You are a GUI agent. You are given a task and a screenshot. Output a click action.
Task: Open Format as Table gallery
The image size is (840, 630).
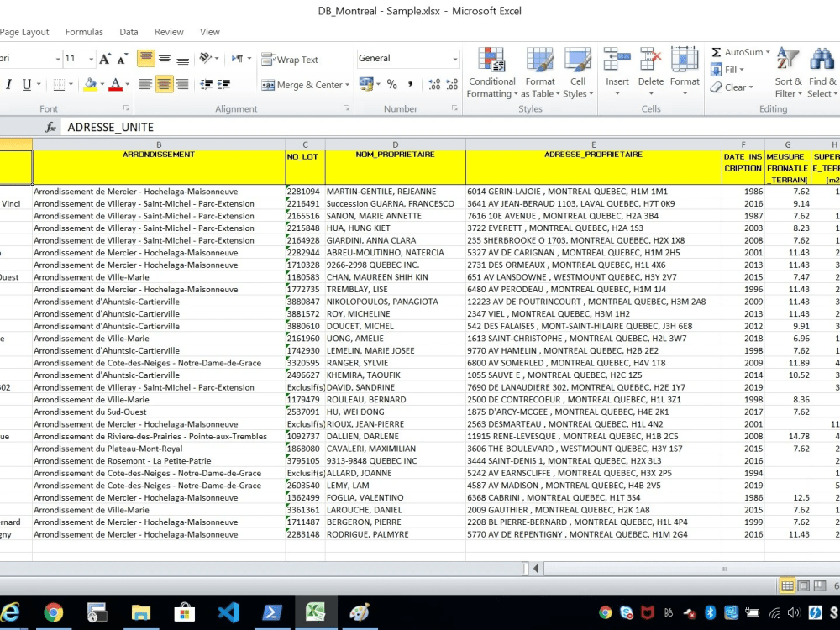[x=540, y=73]
